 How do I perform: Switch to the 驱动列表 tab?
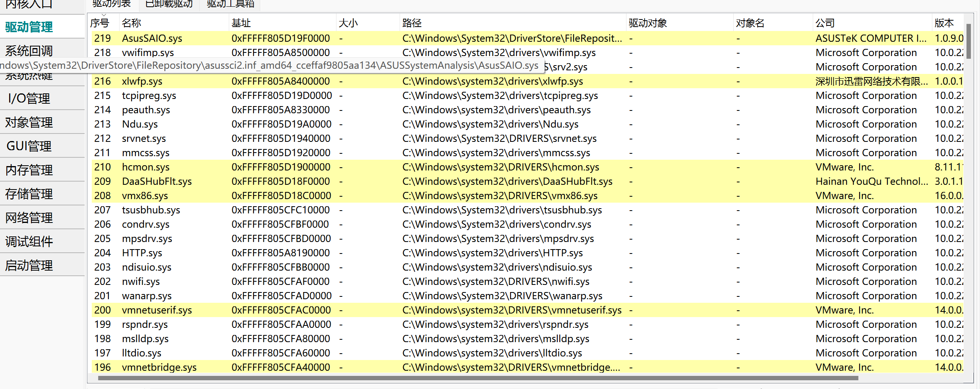point(112,4)
